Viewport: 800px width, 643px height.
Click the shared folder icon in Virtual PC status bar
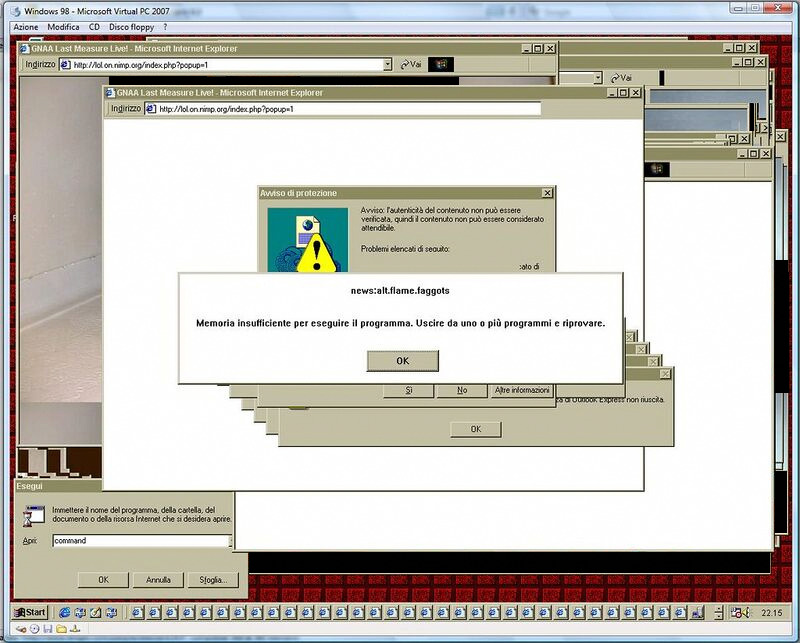61,629
